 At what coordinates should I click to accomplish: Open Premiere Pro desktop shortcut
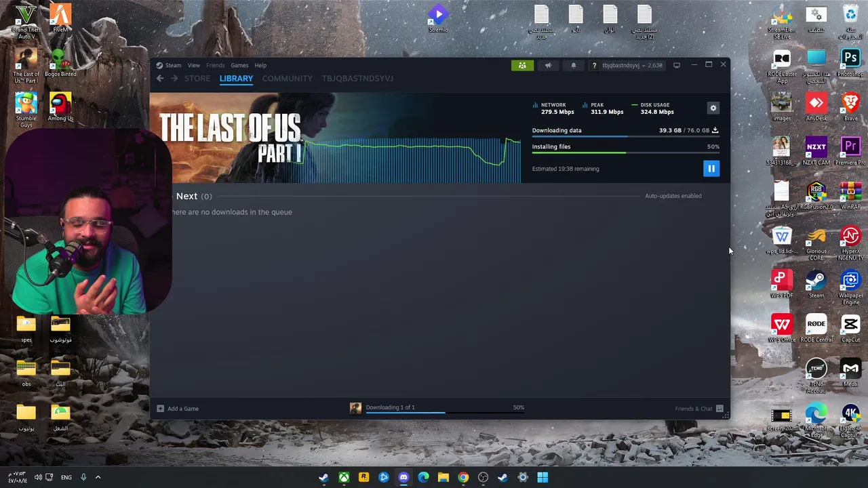(x=850, y=151)
